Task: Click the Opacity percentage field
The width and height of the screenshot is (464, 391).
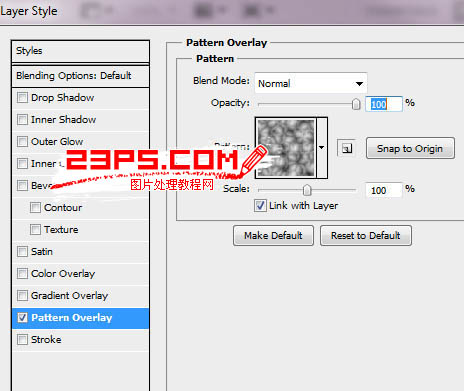Action: point(384,104)
